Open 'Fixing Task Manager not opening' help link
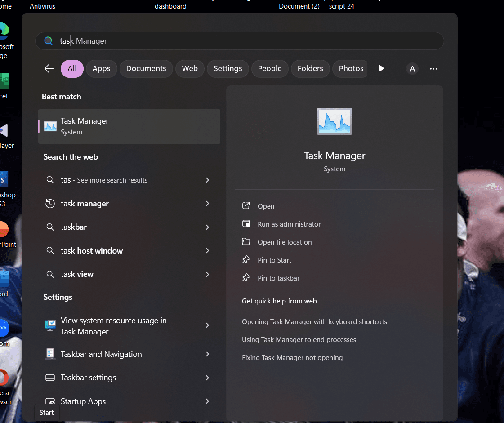This screenshot has height=423, width=504. click(292, 358)
